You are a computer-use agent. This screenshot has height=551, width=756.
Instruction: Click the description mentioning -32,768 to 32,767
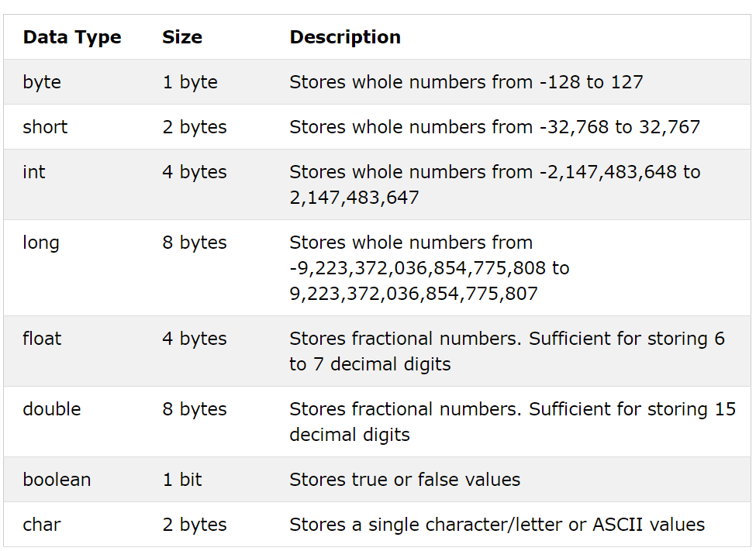tap(495, 127)
